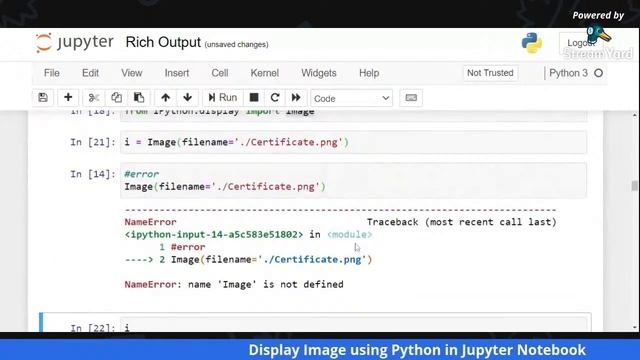
Task: Click the save notebook icon
Action: click(x=43, y=98)
